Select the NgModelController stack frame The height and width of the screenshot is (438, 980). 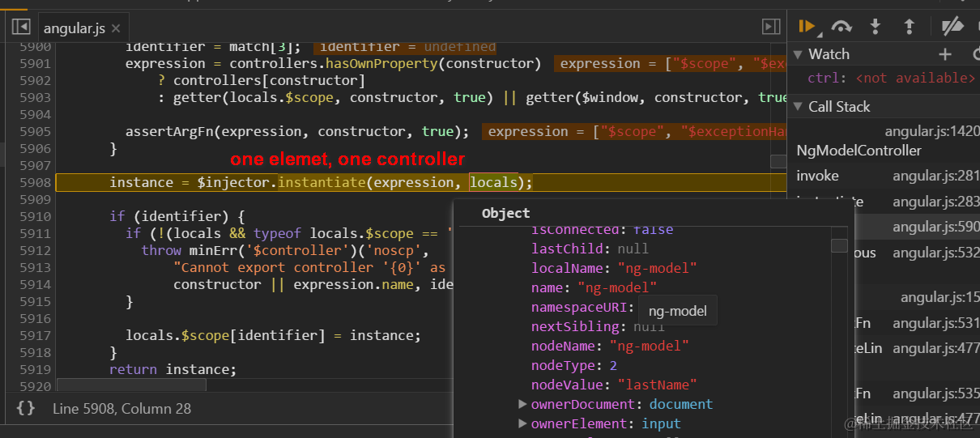point(859,151)
